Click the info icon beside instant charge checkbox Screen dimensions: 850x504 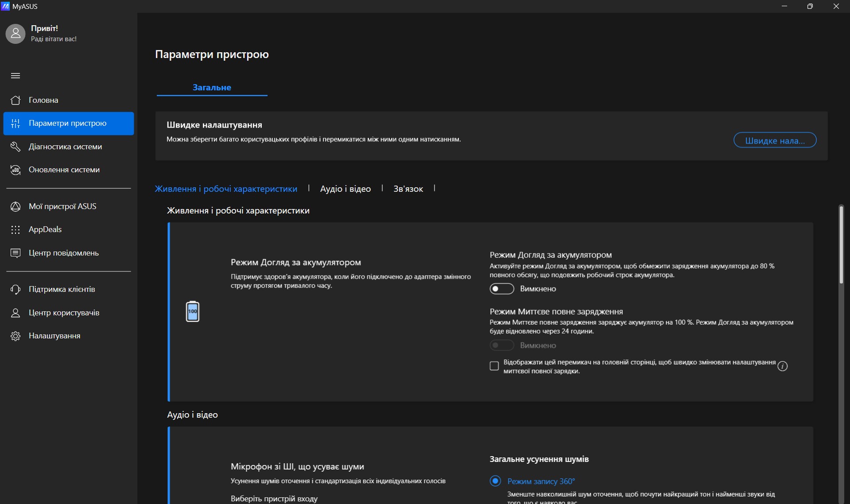coord(782,366)
